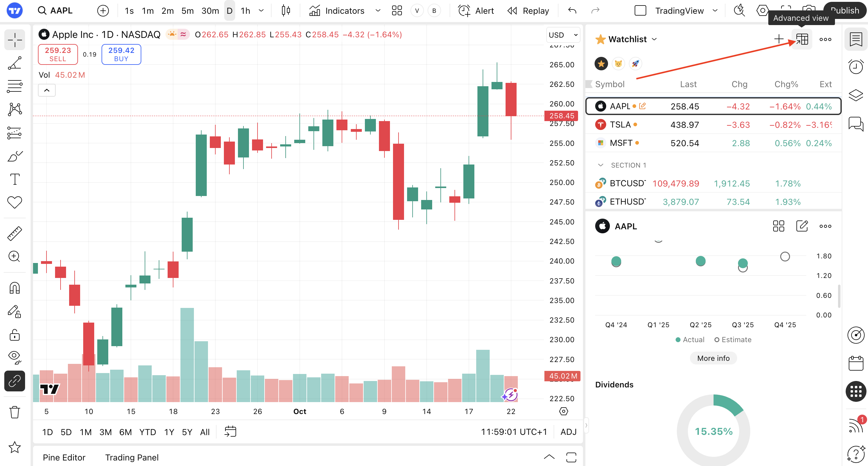This screenshot has width=868, height=466.
Task: Expand the Watchlist name dropdown
Action: click(x=655, y=39)
